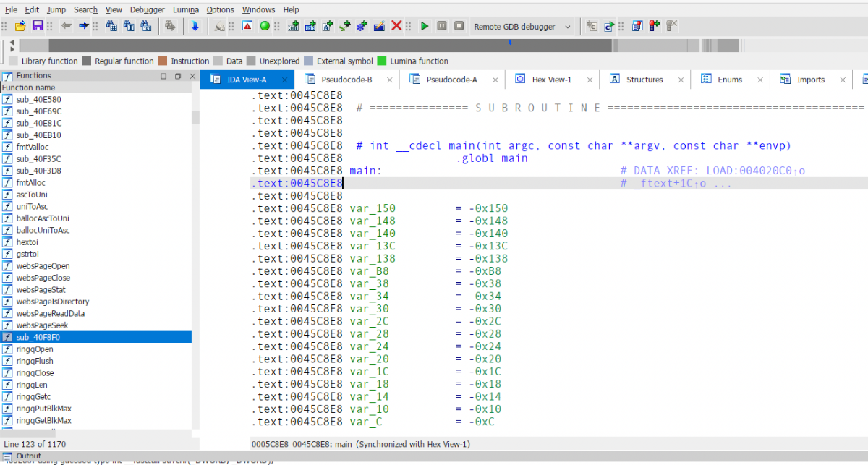Switch to the Enums tab
Image resolution: width=868 pixels, height=465 pixels.
click(x=731, y=80)
